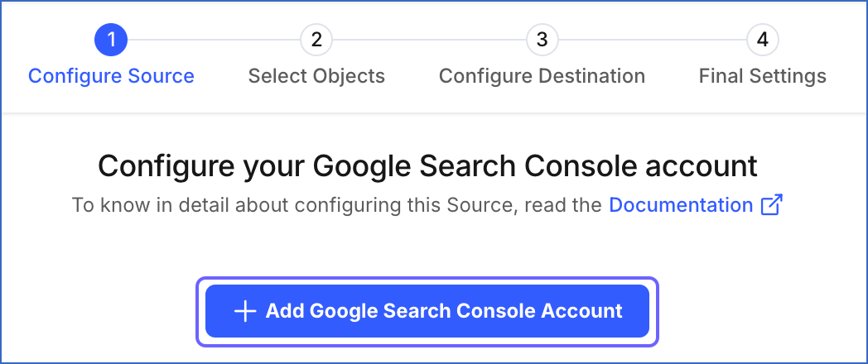868x364 pixels.
Task: Go to the Select Objects step label
Action: pos(316,76)
